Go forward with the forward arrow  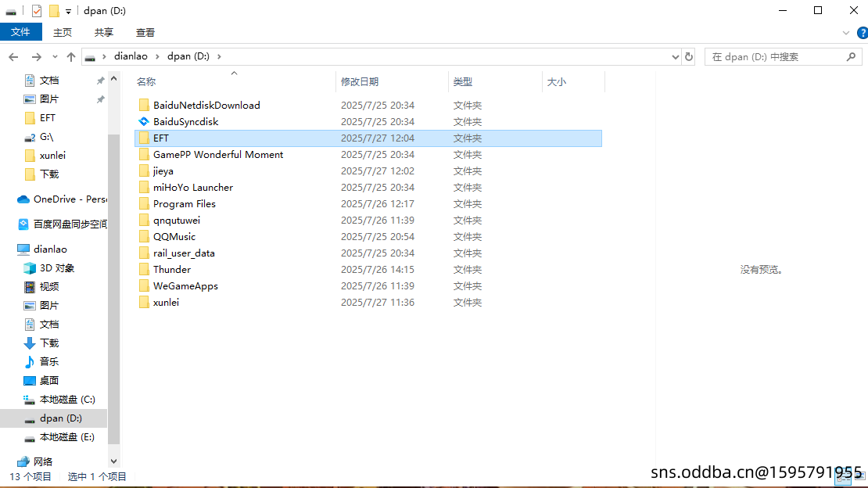point(37,57)
